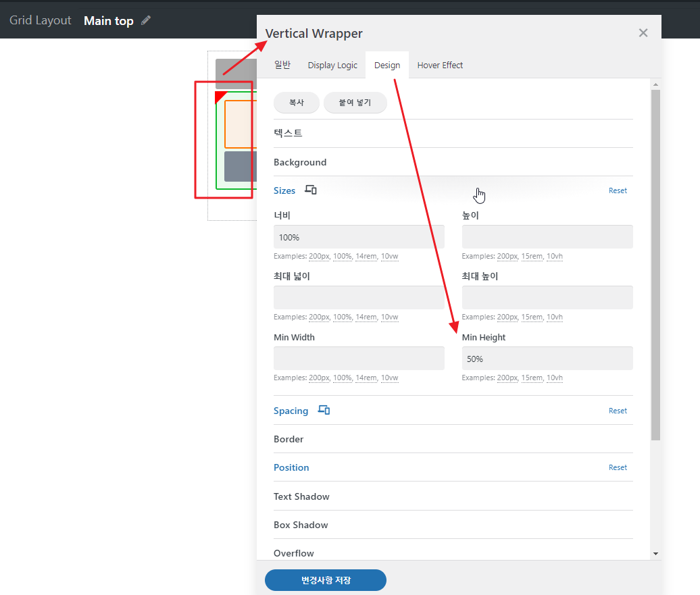Click the 붙여 넣기 button
The height and width of the screenshot is (595, 700).
[x=355, y=103]
